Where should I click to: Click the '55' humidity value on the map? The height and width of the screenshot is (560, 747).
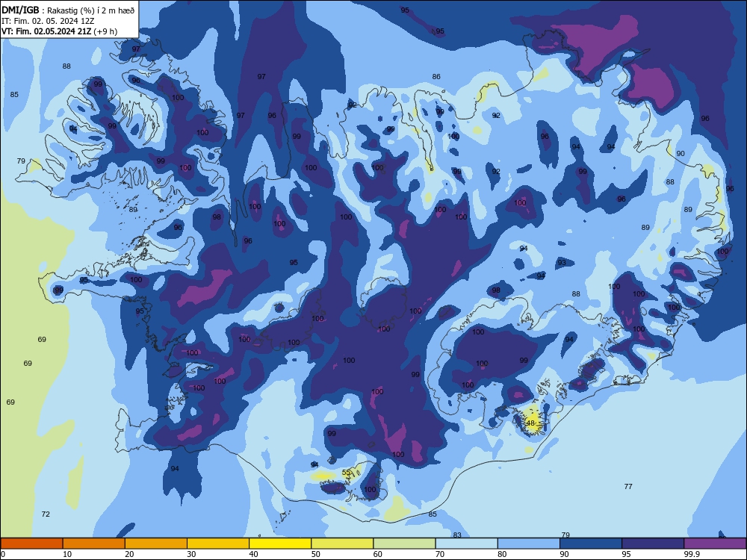coord(347,473)
